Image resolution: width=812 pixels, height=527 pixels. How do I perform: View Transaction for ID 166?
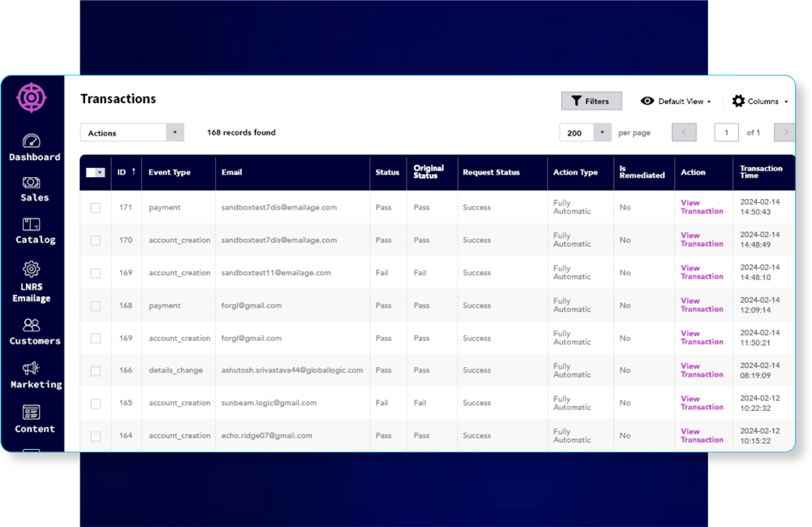702,370
